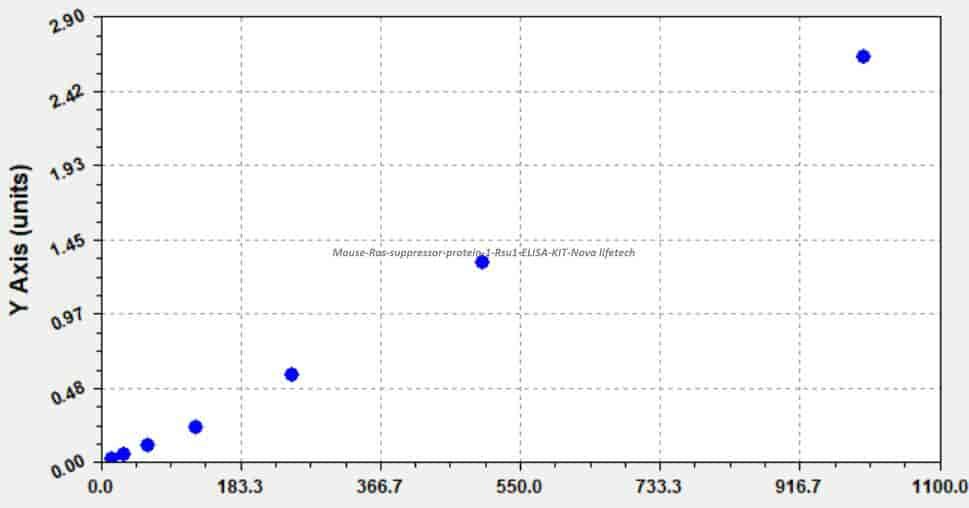
Task: Click the Y Axis (units) label
Action: [20, 240]
